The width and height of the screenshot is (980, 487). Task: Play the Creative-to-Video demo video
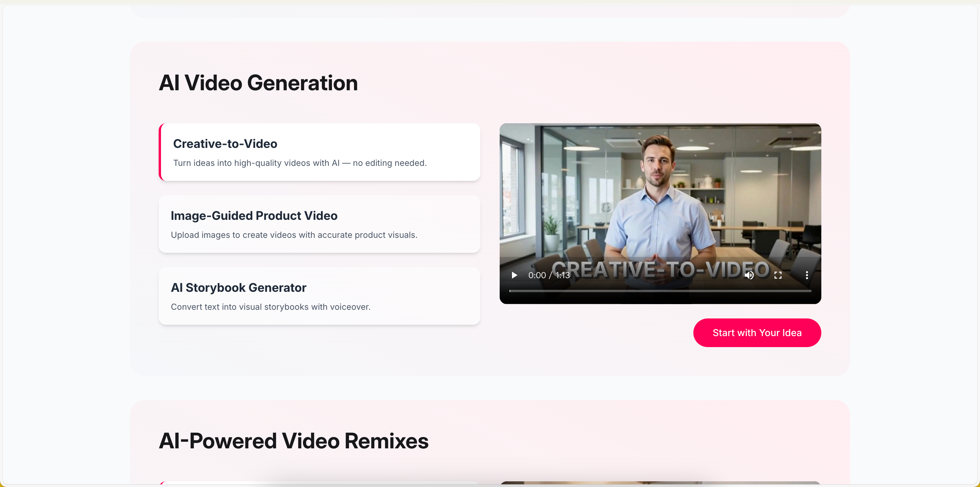pyautogui.click(x=514, y=275)
